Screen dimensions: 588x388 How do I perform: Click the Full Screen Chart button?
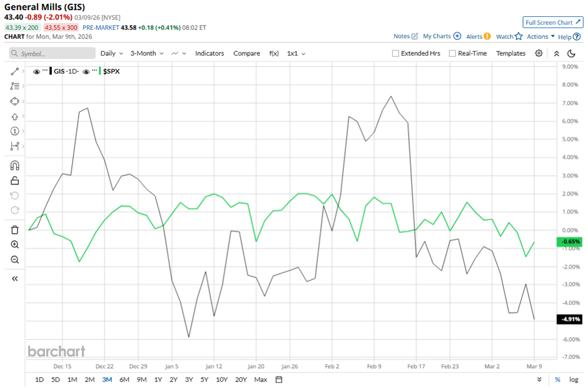coord(552,22)
